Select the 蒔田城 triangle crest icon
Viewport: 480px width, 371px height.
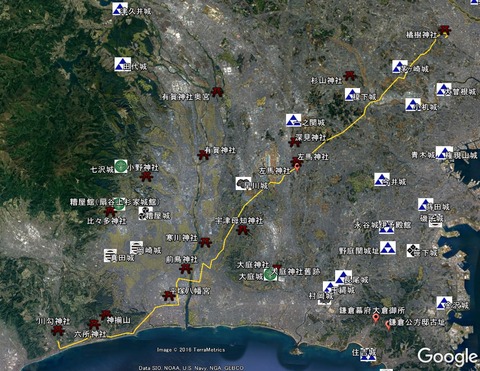point(426,205)
